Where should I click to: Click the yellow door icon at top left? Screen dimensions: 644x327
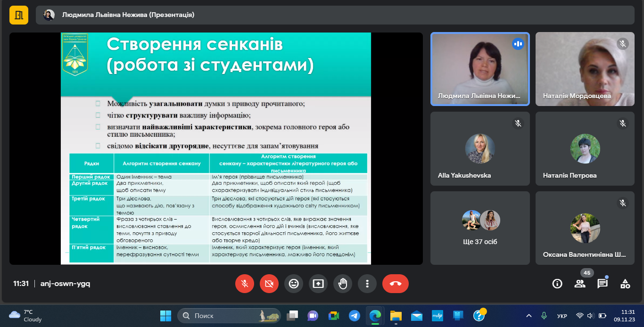[19, 15]
